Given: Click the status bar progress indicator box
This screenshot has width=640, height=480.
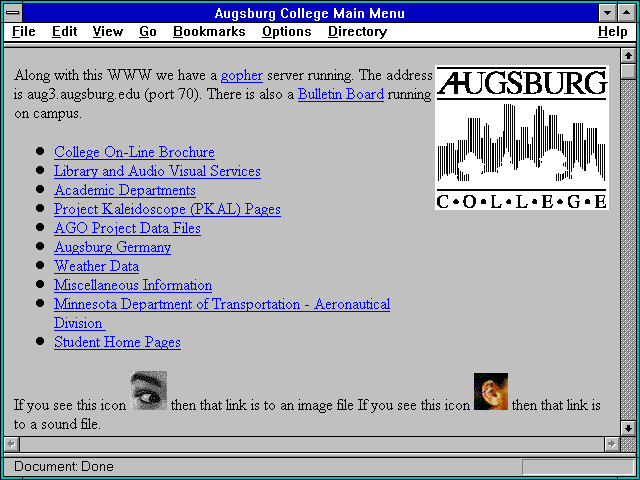Looking at the screenshot, I should 578,467.
